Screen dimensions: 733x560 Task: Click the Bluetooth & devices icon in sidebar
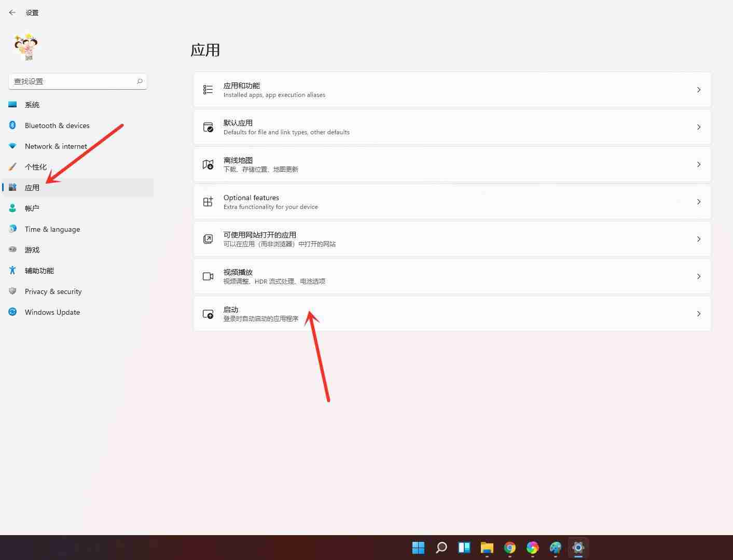click(12, 125)
